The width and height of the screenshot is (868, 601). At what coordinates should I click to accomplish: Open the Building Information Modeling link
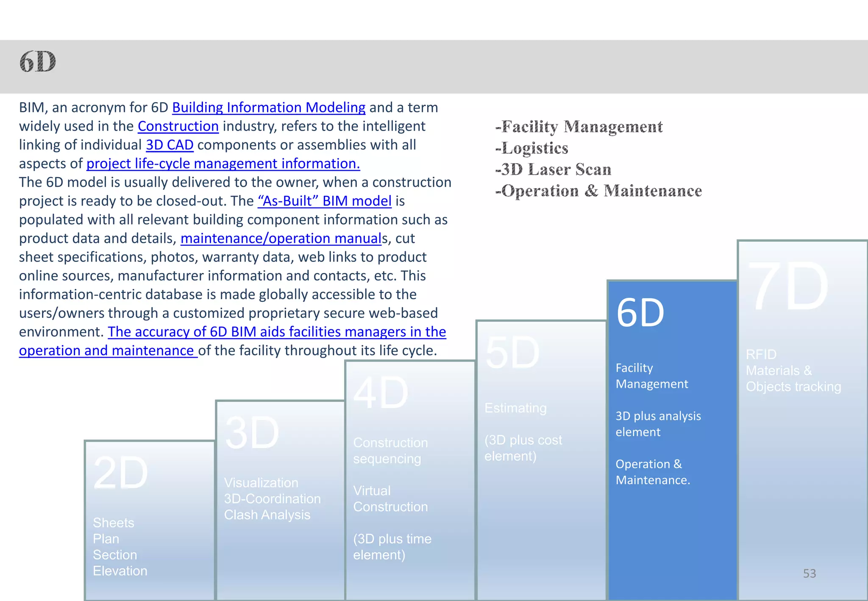(x=269, y=108)
